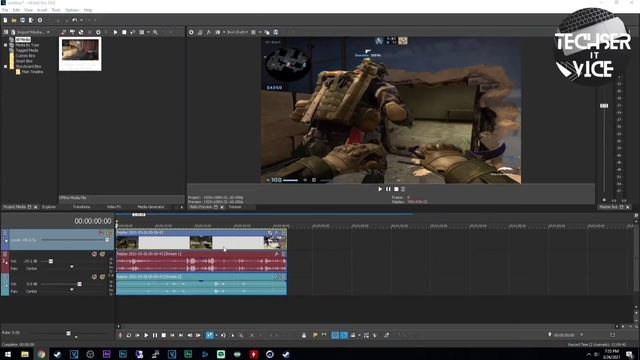Click the Import Media icon
This screenshot has width=640, height=360.
point(13,32)
